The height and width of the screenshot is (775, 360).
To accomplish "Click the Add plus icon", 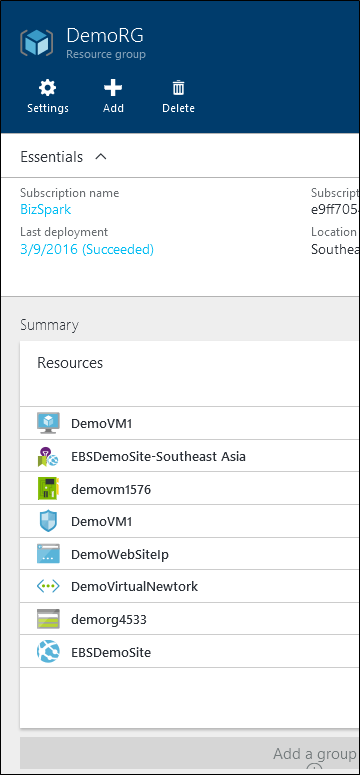I will [x=113, y=88].
